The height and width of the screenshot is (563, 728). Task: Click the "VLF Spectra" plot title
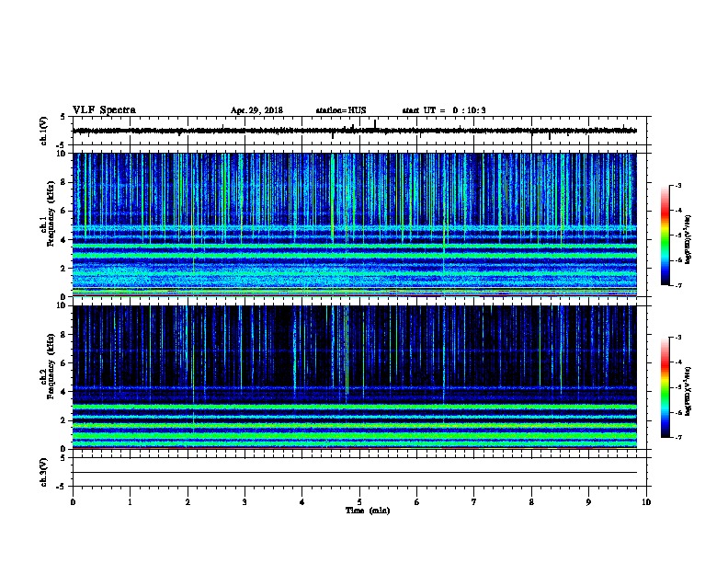pyautogui.click(x=104, y=110)
